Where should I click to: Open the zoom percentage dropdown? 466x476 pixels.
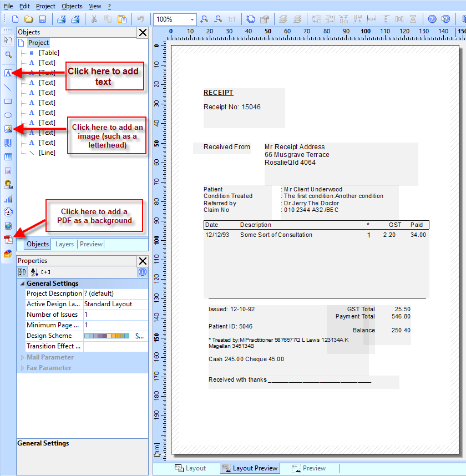coord(192,19)
